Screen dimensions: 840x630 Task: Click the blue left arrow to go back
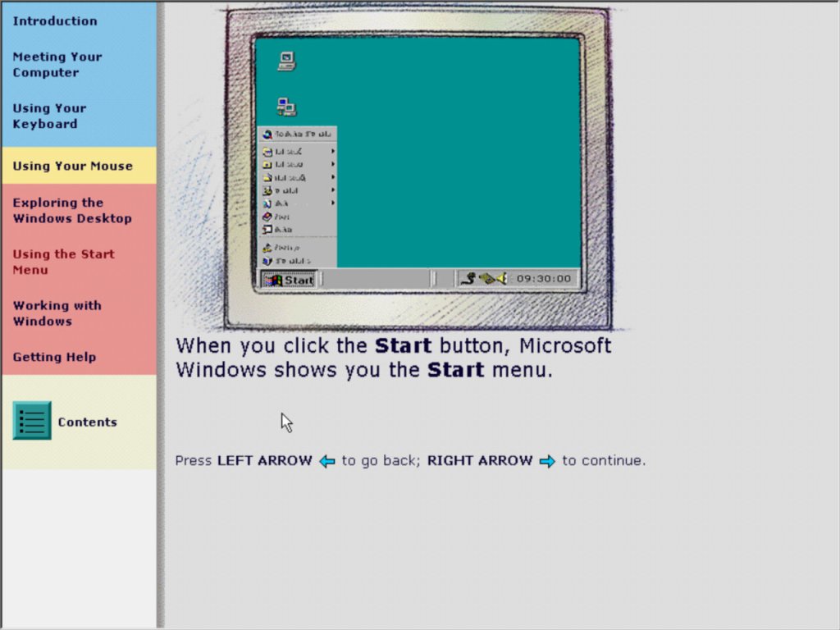coord(327,461)
